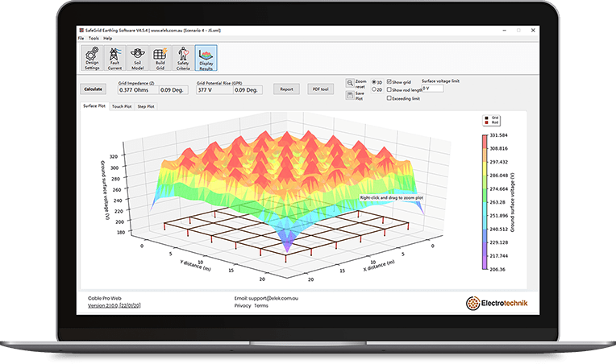Click the GPR 377 V field

point(214,90)
